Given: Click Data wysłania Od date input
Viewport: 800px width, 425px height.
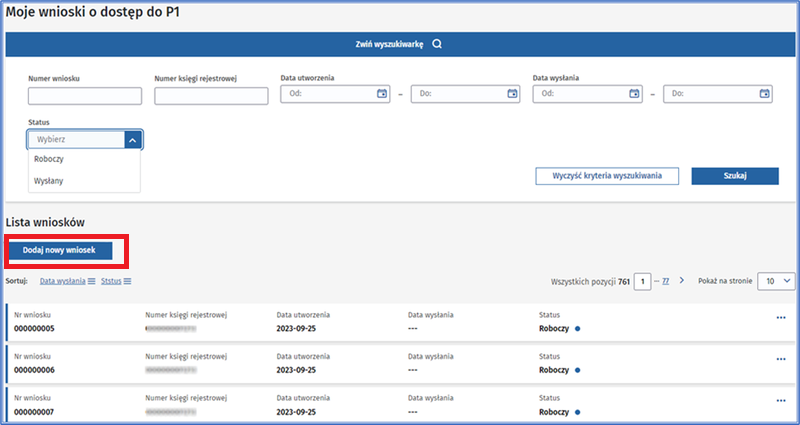Looking at the screenshot, I should (587, 94).
